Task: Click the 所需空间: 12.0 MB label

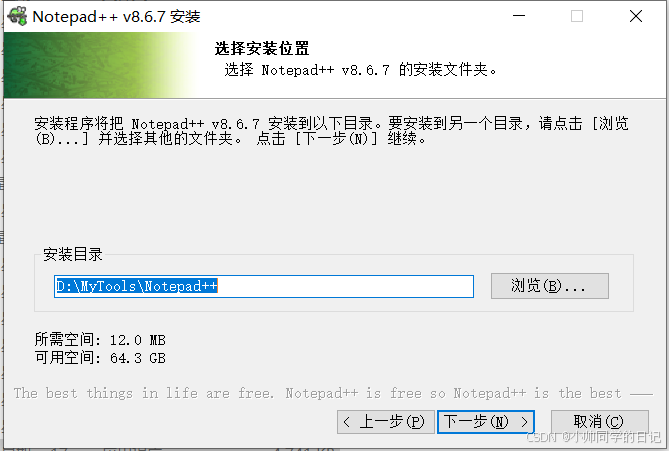Action: pos(100,340)
